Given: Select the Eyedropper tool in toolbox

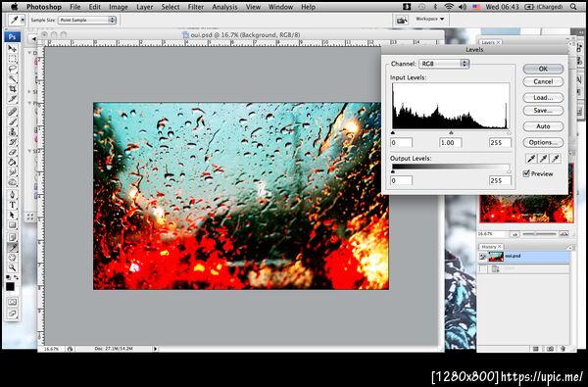Looking at the screenshot, I should click(13, 248).
